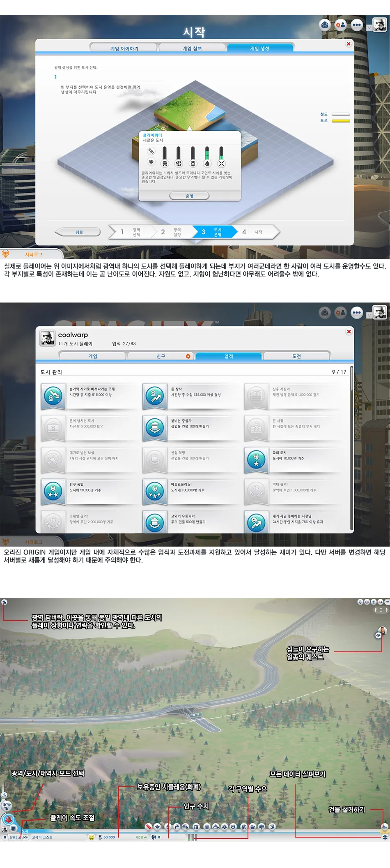Switch to the 도전 tab in profile
The width and height of the screenshot is (390, 868).
click(296, 356)
